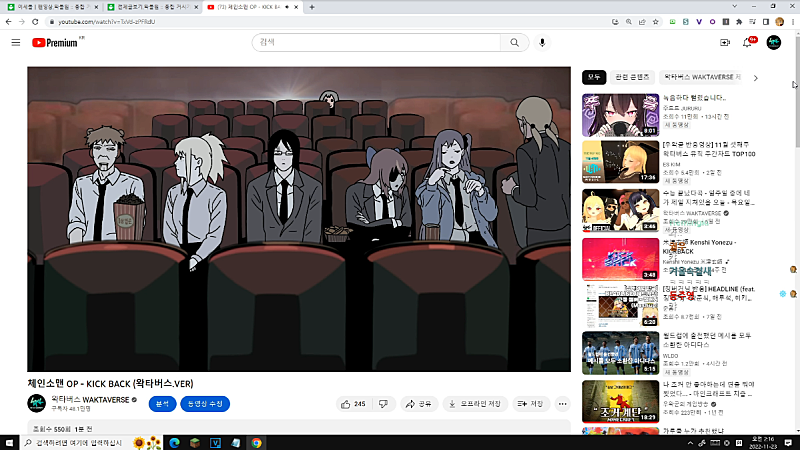Close the active YouTube tab

coord(296,7)
